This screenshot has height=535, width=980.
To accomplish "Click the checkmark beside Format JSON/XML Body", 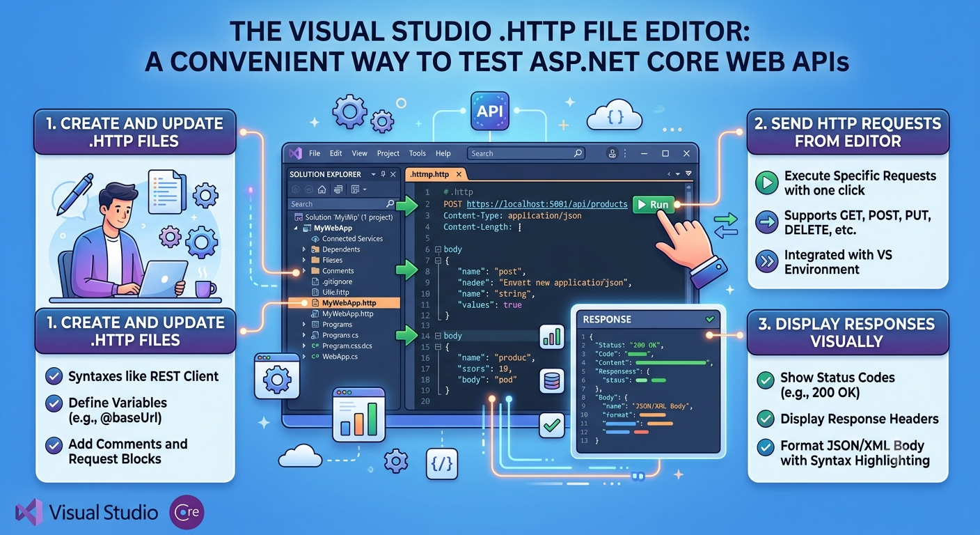I will pos(766,447).
